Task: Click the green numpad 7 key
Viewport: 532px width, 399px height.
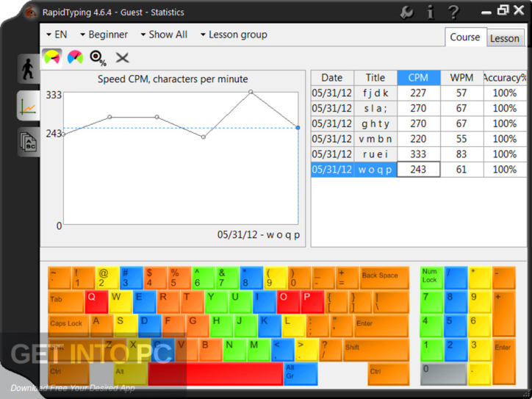Action: click(x=432, y=301)
